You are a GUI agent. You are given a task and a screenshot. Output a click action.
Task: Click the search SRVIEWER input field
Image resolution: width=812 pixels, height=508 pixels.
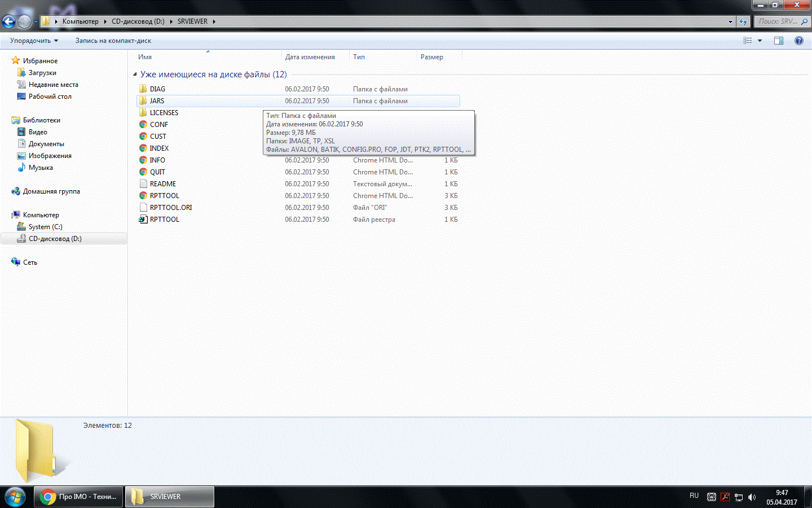(782, 21)
